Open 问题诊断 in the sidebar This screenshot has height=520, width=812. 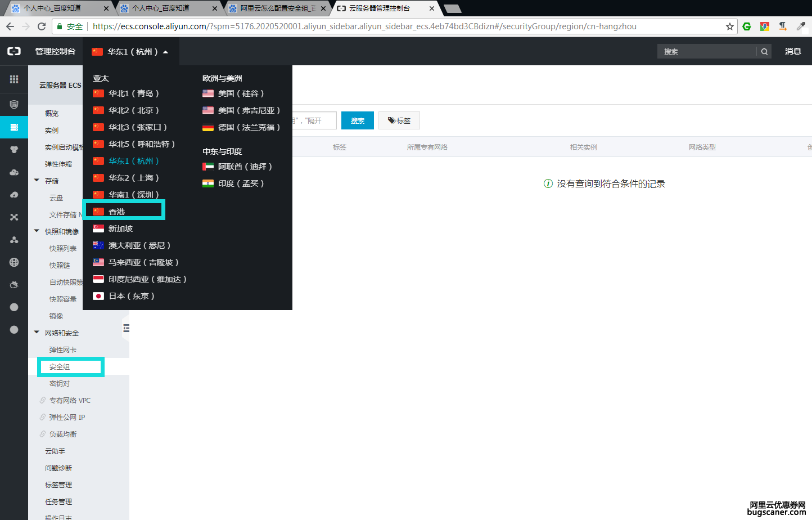click(58, 468)
